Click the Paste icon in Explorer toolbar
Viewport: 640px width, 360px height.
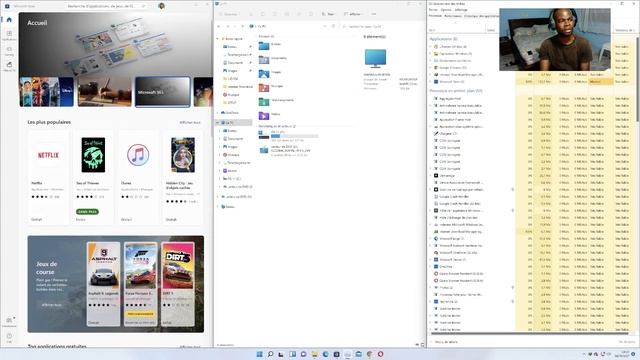(275, 14)
